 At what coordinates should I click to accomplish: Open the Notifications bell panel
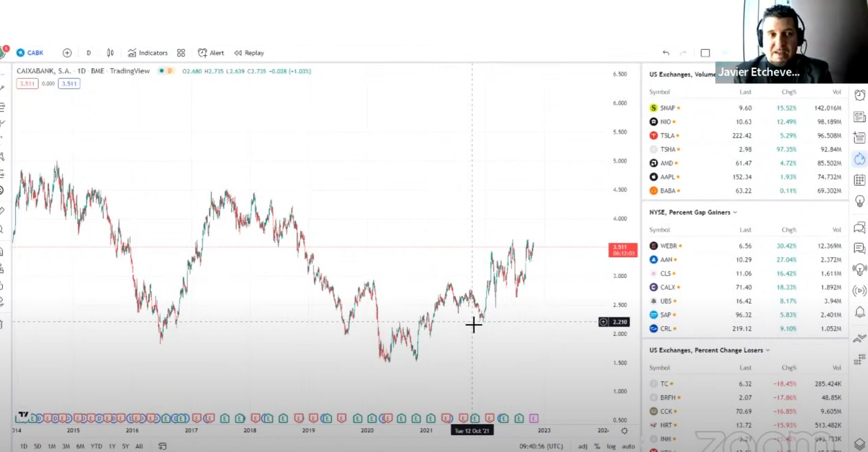pos(859,312)
